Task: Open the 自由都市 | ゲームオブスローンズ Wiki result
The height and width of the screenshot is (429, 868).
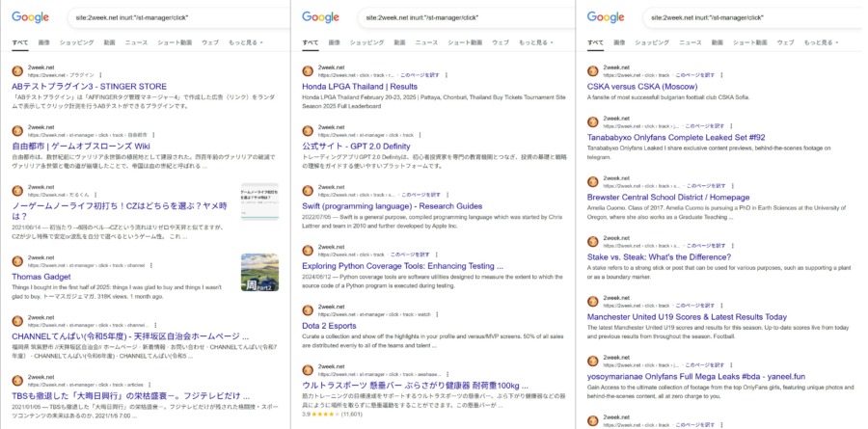Action: pos(81,147)
